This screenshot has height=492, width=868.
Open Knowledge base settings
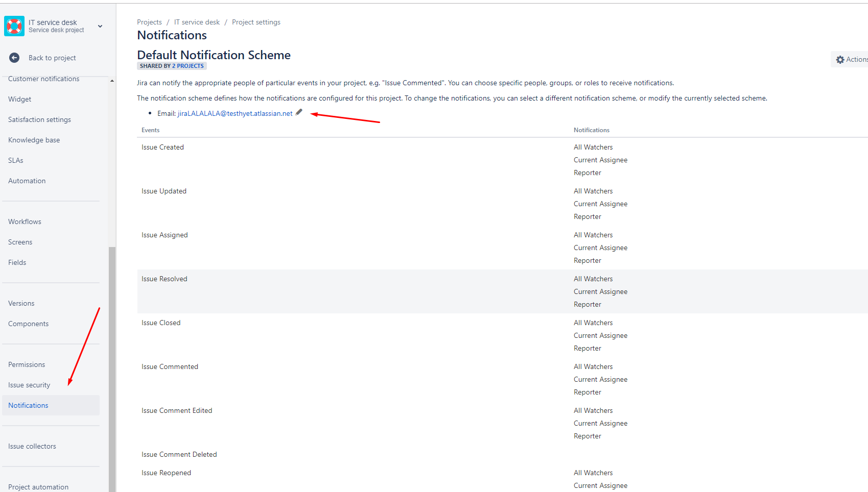34,139
